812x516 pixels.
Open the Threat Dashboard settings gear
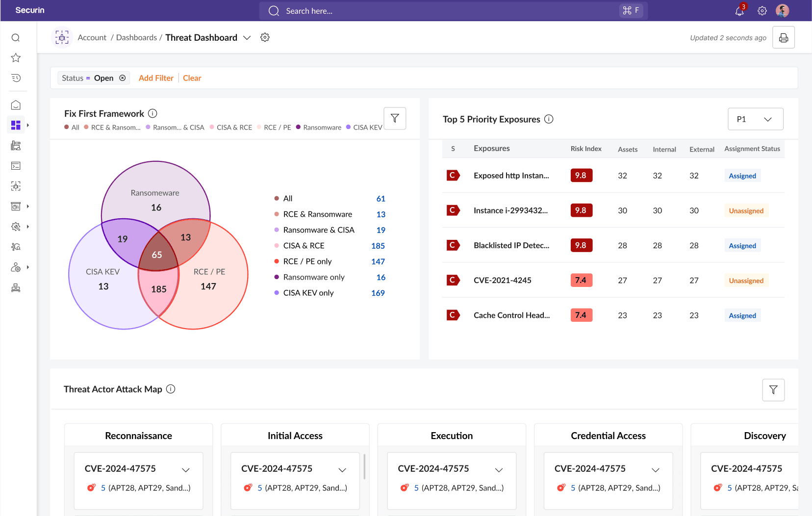(x=265, y=37)
